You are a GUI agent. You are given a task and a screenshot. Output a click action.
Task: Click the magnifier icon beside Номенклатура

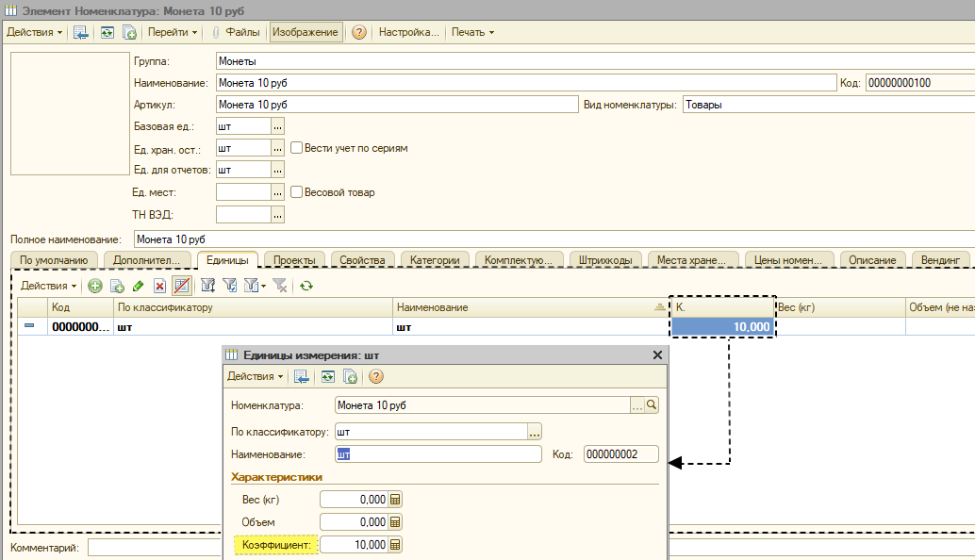(x=652, y=405)
